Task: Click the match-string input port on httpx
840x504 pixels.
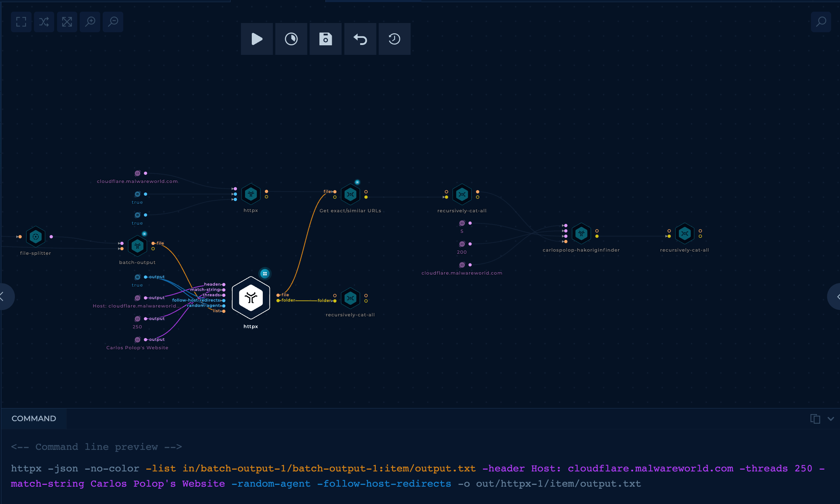Action: [x=224, y=290]
